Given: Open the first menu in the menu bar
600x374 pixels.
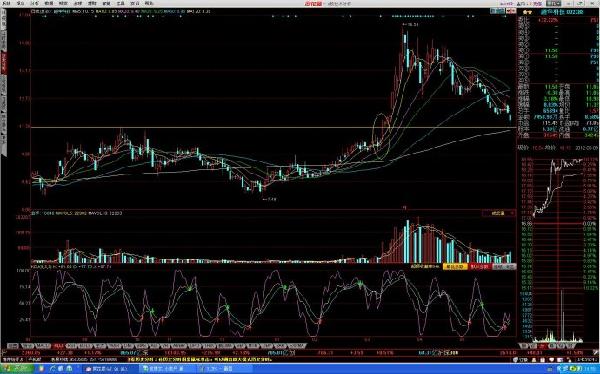Looking at the screenshot, I should (7, 3).
